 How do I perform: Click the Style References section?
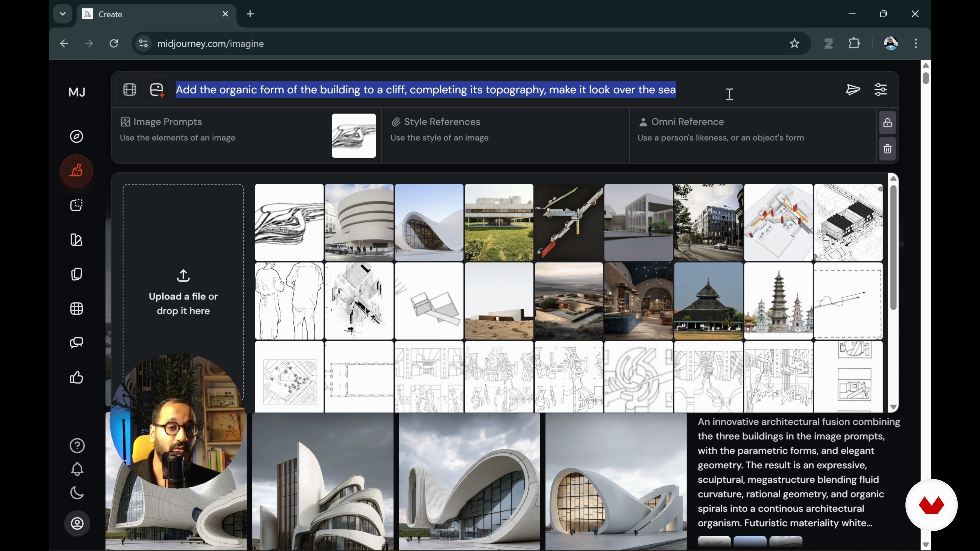pos(505,136)
